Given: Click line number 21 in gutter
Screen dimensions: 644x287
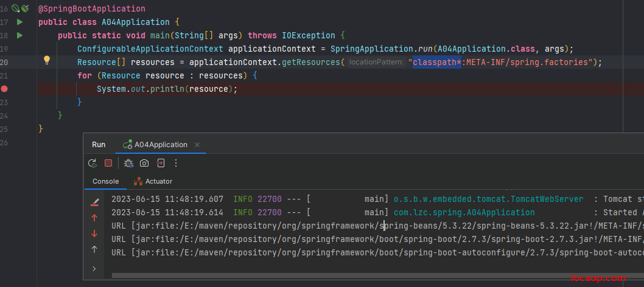Looking at the screenshot, I should pos(4,76).
